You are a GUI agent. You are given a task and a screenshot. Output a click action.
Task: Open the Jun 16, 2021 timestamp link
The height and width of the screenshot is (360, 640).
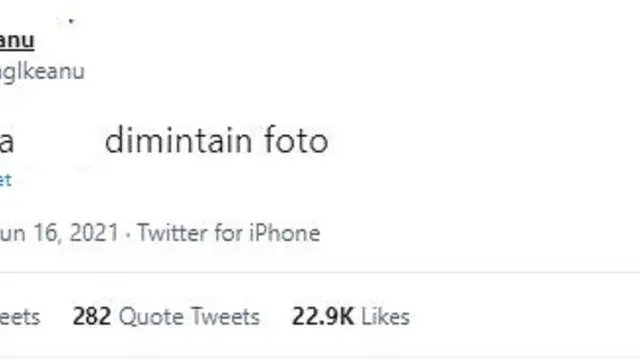59,233
